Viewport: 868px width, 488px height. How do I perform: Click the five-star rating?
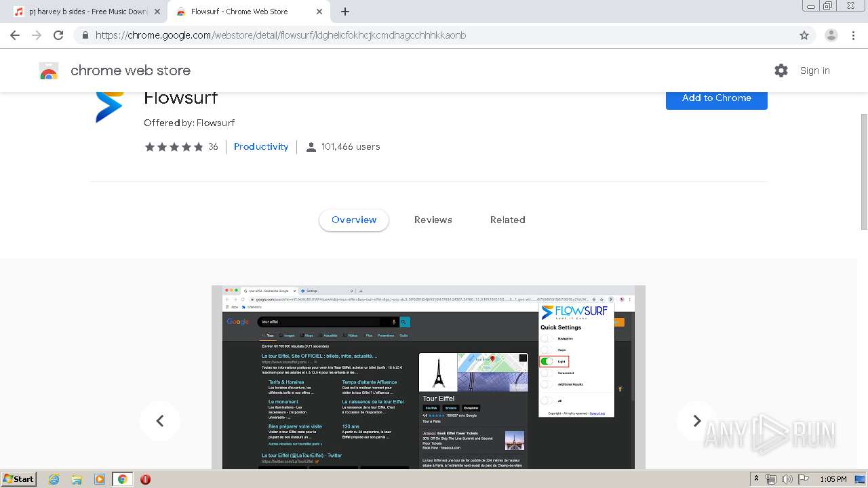(174, 146)
